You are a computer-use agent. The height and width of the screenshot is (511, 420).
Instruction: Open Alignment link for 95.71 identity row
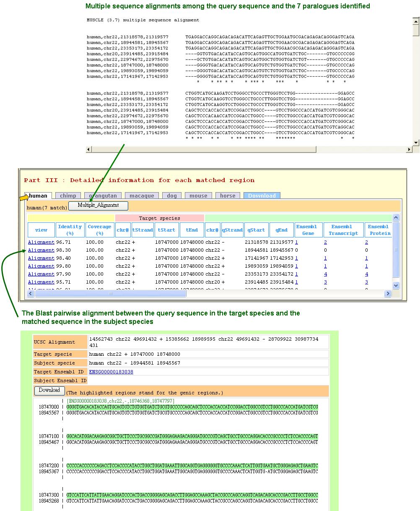point(41,282)
